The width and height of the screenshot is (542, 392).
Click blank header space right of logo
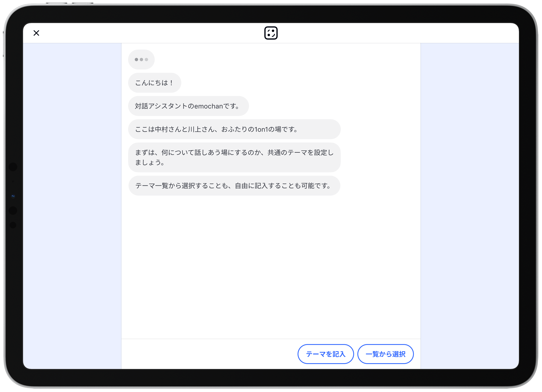394,33
